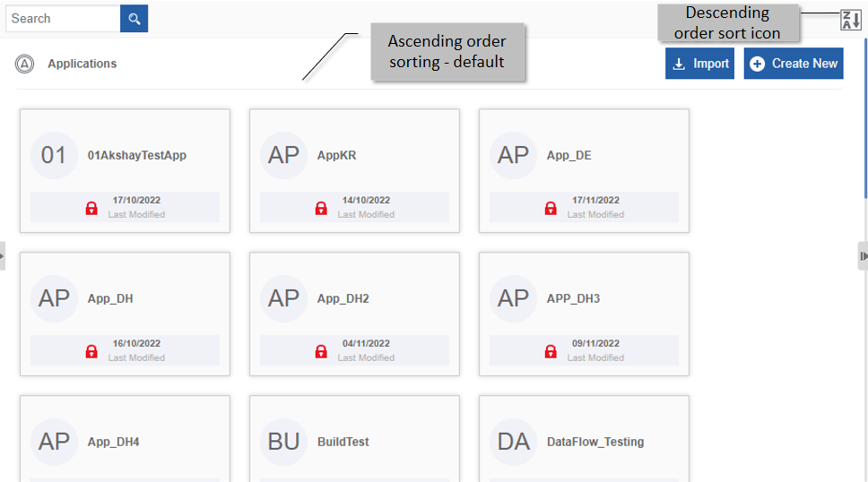
Task: Open the APP_DH3 application name
Action: pyautogui.click(x=574, y=299)
